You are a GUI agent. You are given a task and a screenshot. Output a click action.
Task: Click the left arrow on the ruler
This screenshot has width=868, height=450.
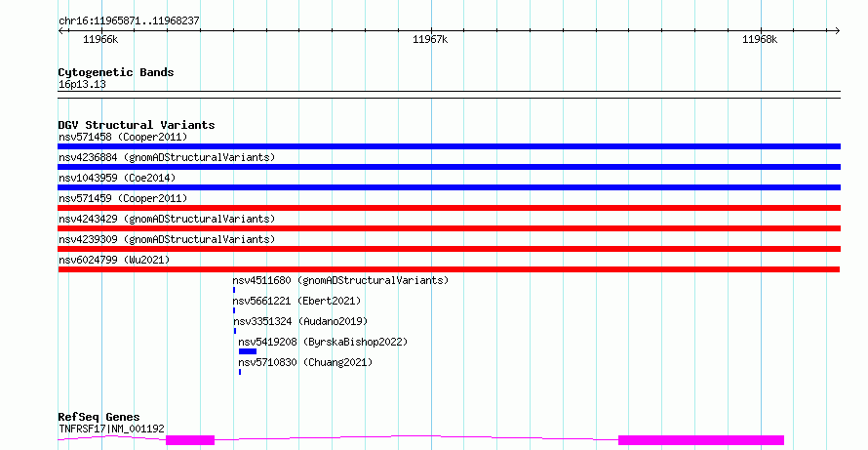[60, 31]
